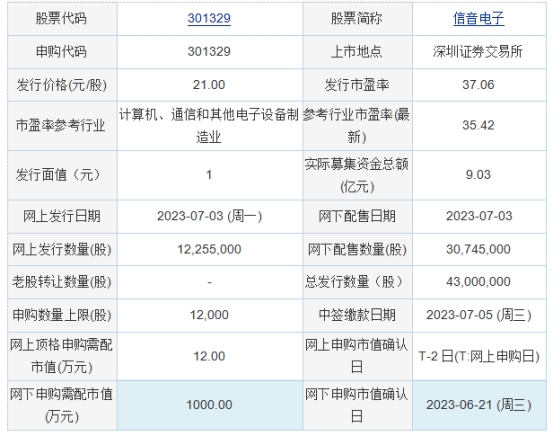Select the highlighted 网下申购需配市值 value 1000.00

209,405
